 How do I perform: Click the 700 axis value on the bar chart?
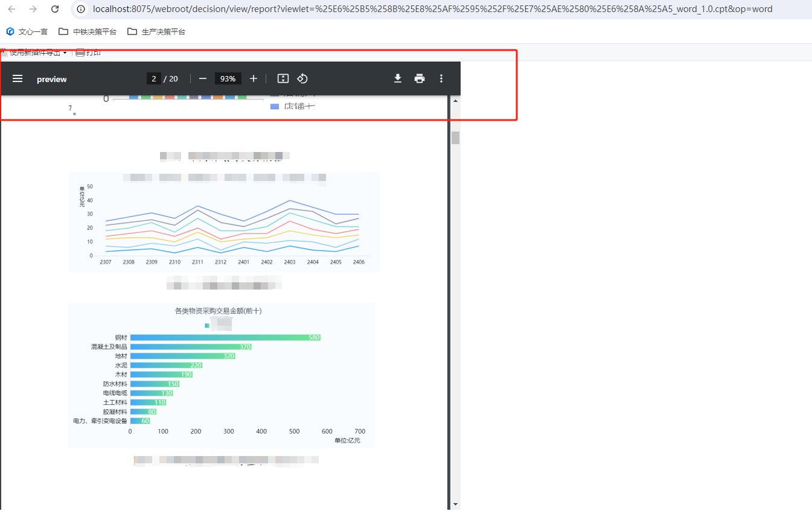pos(360,431)
